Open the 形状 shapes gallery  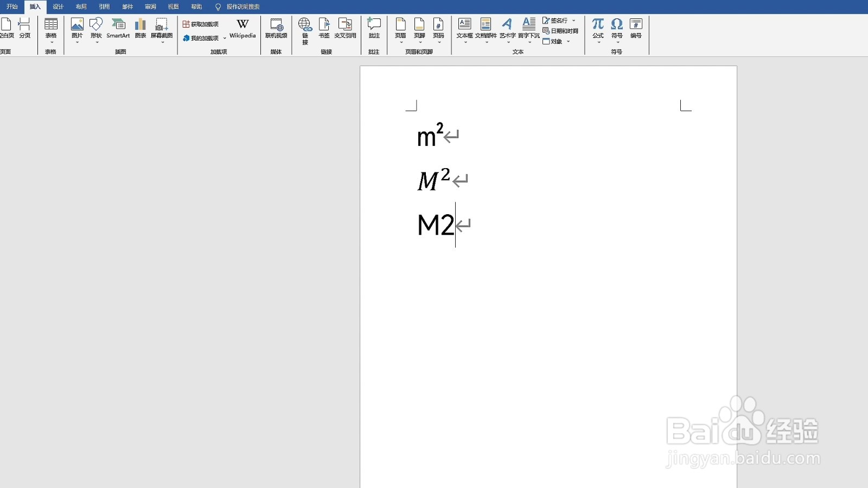click(x=96, y=30)
